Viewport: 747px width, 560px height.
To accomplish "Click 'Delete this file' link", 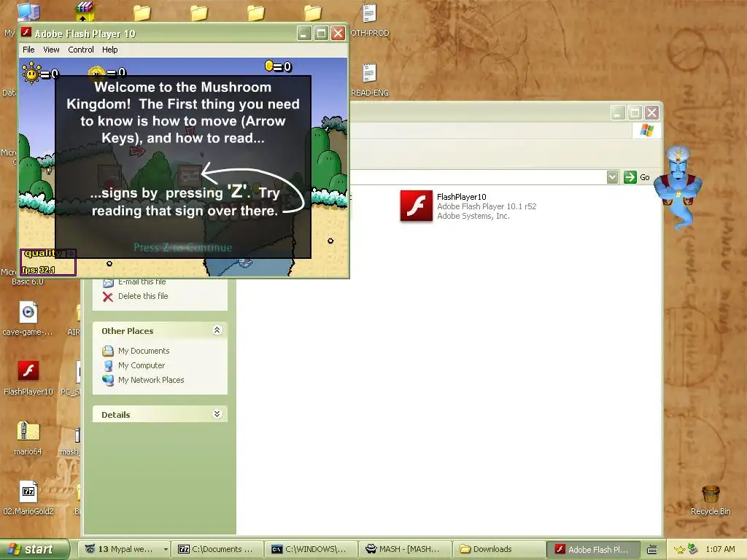I will point(143,296).
